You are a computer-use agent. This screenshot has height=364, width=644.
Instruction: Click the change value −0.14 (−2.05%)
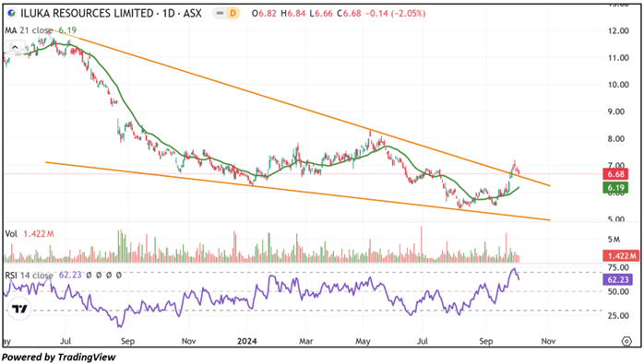pos(396,14)
